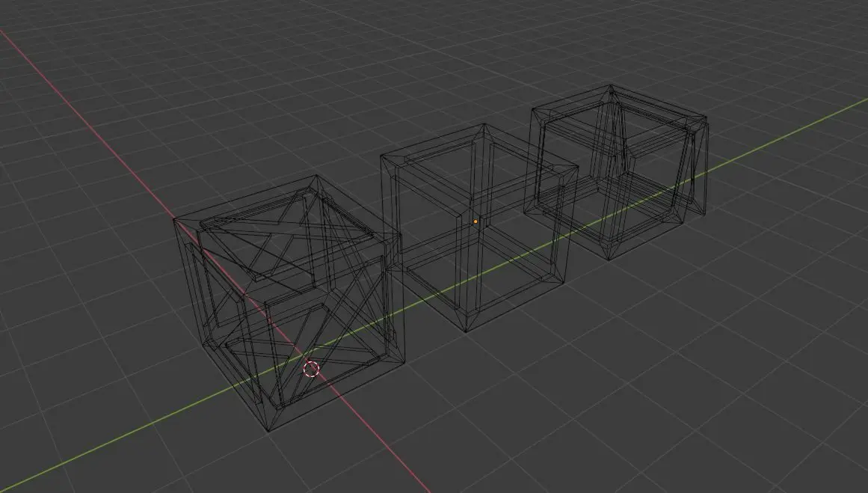Select the middle wireframe cube frame
This screenshot has width=868, height=493.
tap(479, 227)
